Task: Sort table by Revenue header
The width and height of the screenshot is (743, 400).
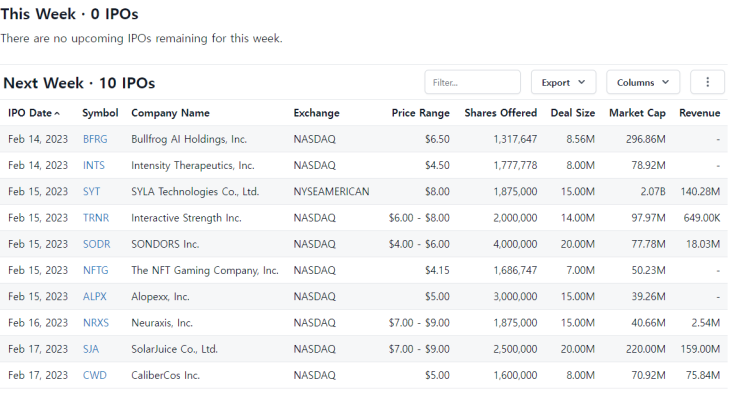Action: click(699, 113)
